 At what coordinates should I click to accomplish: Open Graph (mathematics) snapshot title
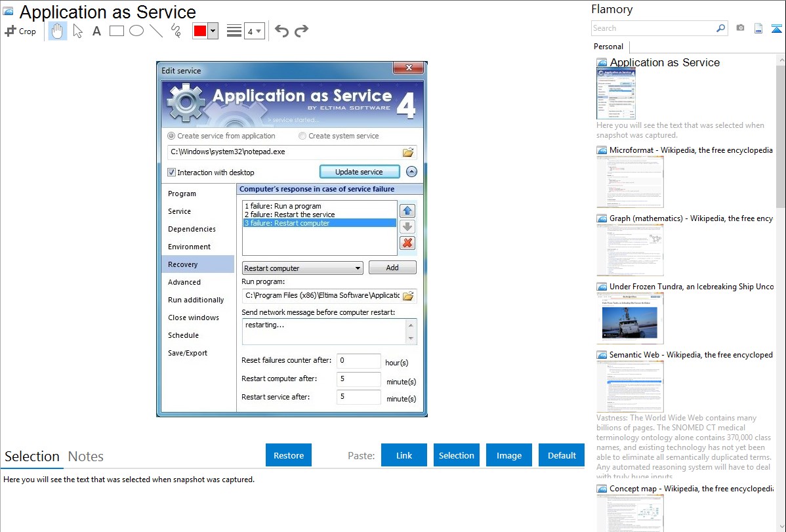pos(692,218)
